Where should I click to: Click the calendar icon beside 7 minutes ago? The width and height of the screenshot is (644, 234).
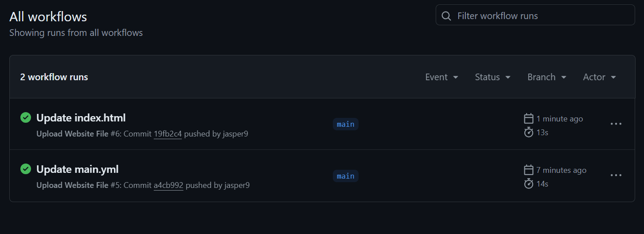click(528, 170)
